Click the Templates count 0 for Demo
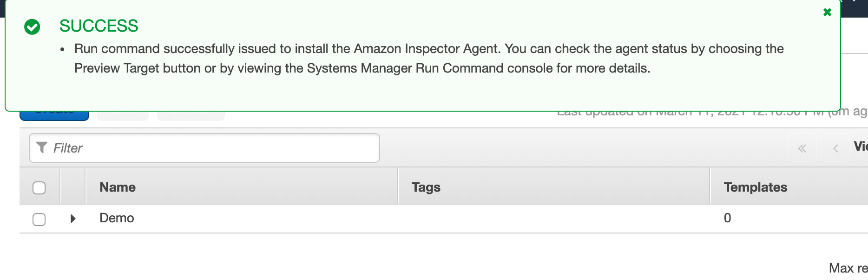868x280 pixels. 727,218
